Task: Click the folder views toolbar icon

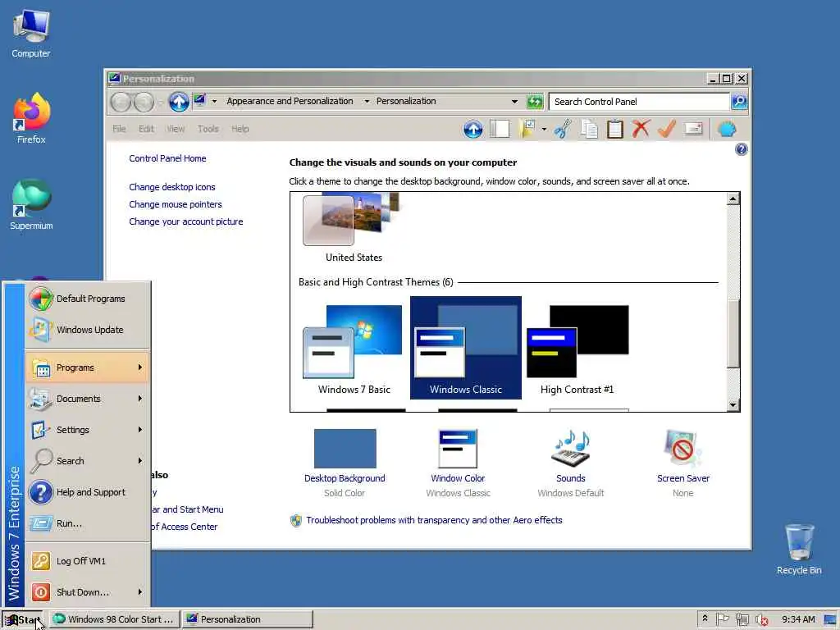Action: point(527,129)
